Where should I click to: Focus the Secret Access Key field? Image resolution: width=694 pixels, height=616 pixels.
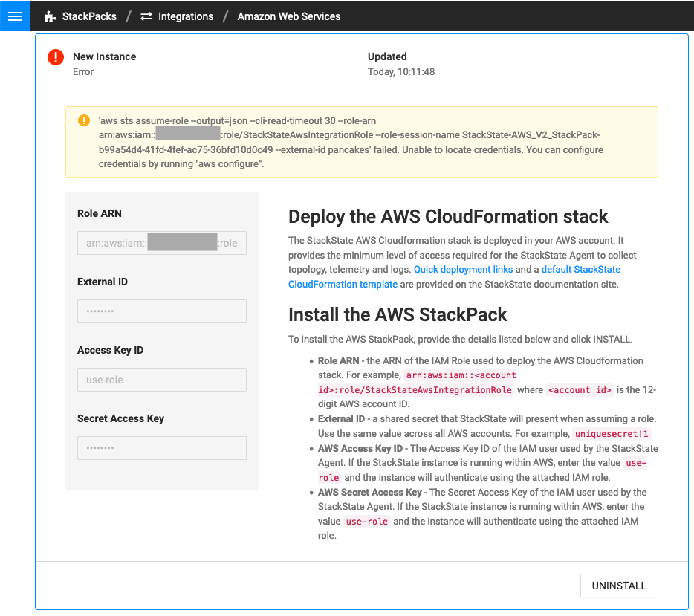161,448
